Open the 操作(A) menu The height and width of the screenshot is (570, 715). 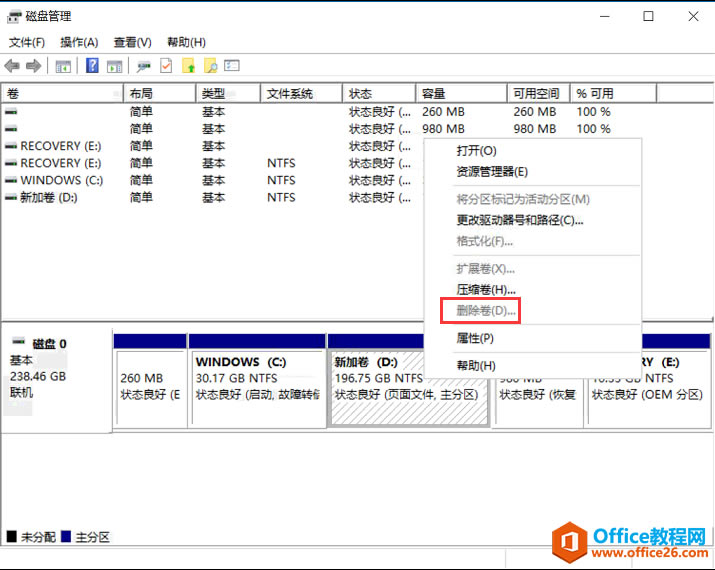click(79, 42)
